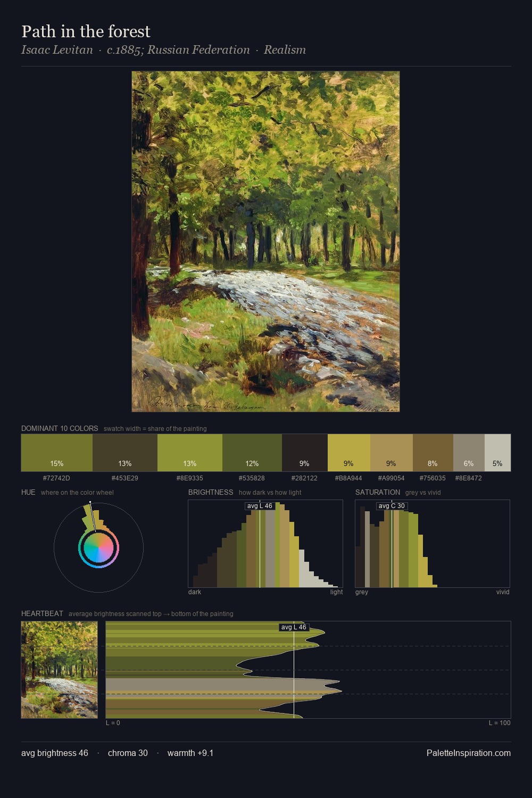Click hex code #8E8472
Viewport: 532px width, 798px height.
click(469, 478)
